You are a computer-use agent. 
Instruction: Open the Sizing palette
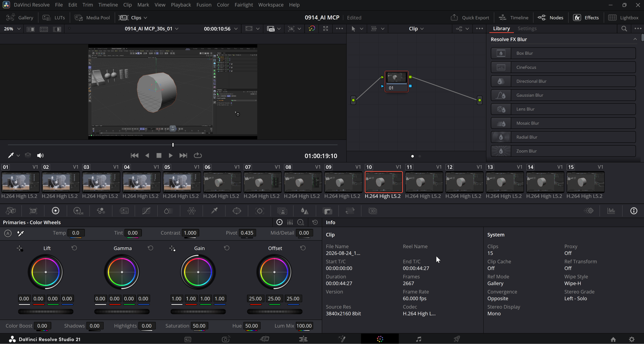pos(350,211)
